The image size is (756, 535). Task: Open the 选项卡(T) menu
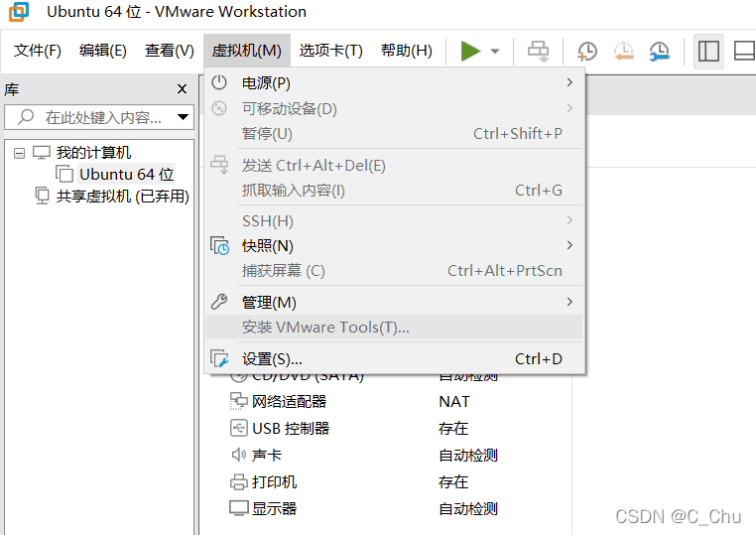pyautogui.click(x=330, y=51)
